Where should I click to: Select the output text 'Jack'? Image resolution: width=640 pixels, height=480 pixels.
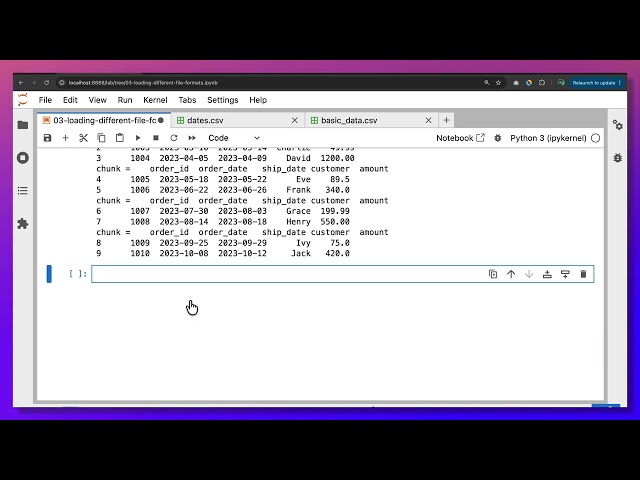tap(301, 253)
